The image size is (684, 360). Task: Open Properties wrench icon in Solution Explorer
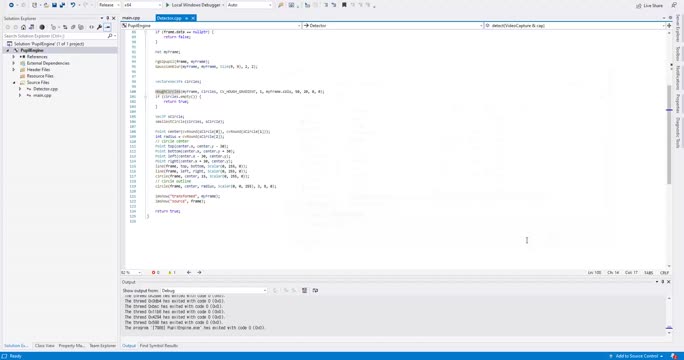coord(99,27)
